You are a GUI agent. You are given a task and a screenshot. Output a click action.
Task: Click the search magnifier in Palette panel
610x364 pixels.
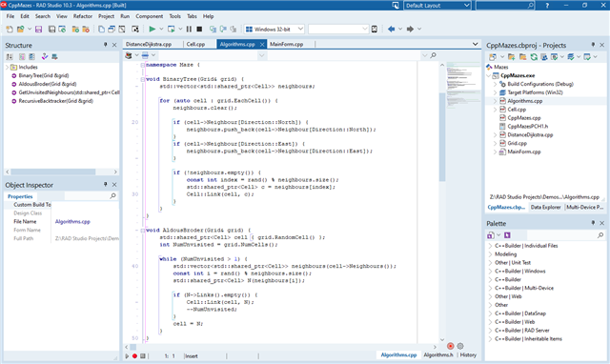pyautogui.click(x=600, y=235)
